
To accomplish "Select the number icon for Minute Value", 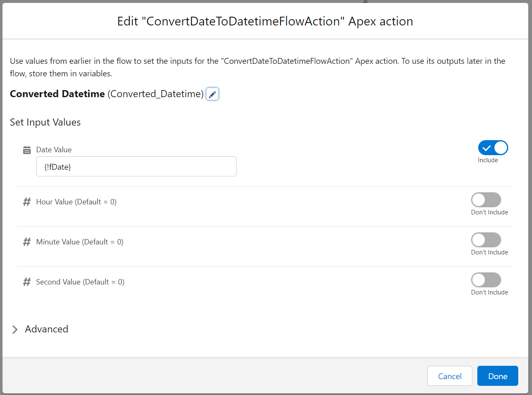I will point(27,242).
